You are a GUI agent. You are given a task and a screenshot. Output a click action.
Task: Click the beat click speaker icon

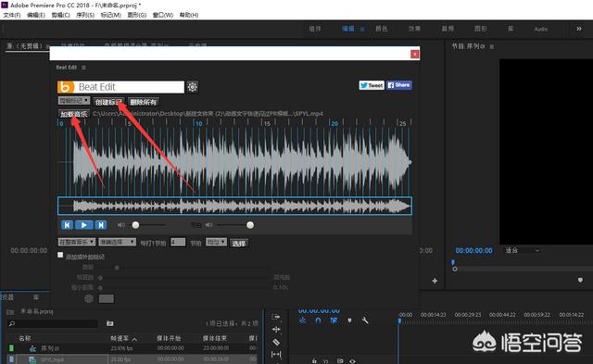208,225
